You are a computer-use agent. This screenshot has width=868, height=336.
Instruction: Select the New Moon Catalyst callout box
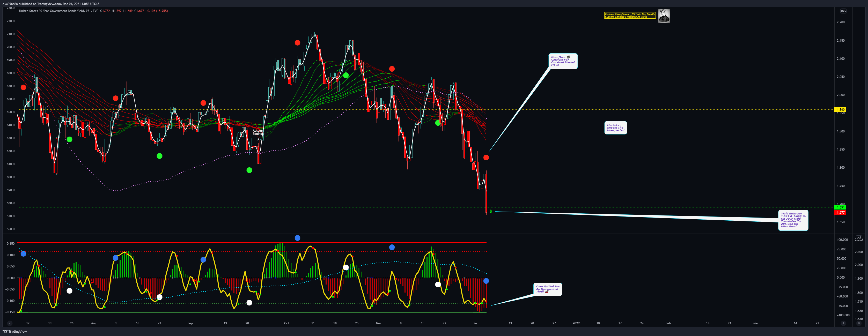[563, 61]
